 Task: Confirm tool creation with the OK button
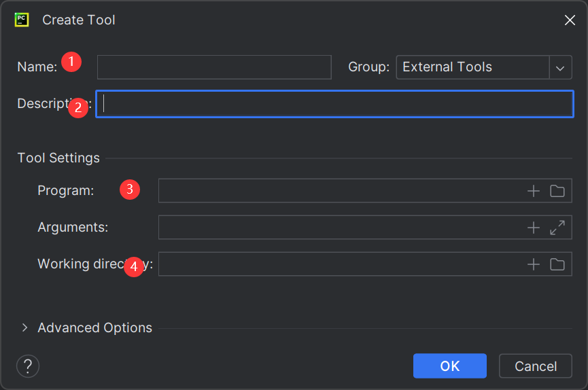pos(449,366)
